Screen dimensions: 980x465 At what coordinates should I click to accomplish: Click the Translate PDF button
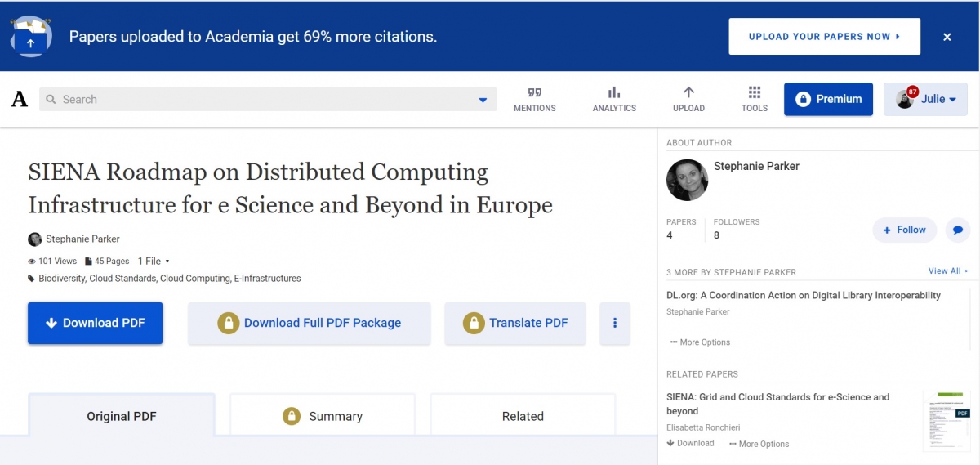(x=515, y=323)
